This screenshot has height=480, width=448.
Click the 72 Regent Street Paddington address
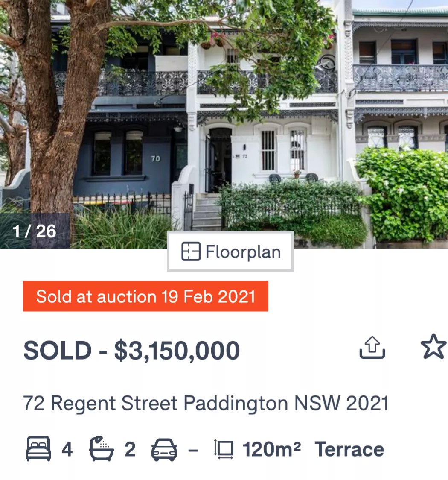click(x=206, y=403)
